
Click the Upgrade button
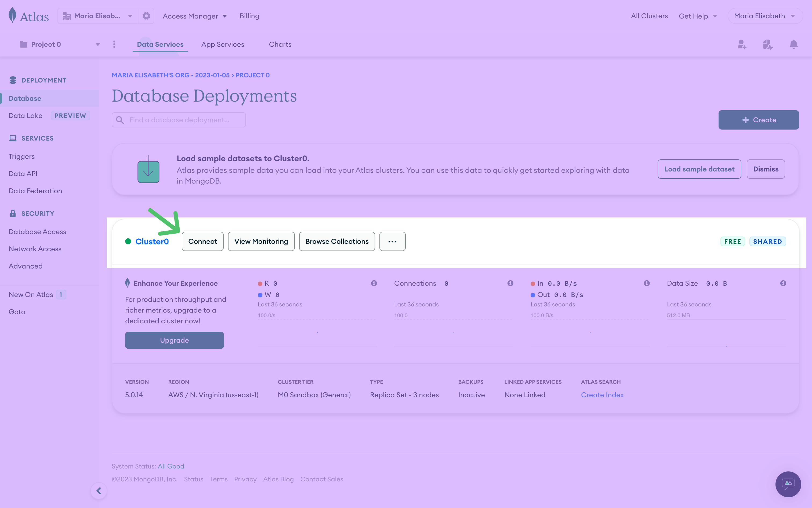click(175, 340)
